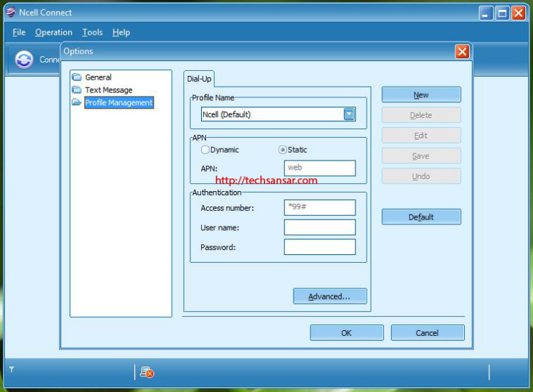Click the Edit profile button
This screenshot has width=533, height=392.
[x=421, y=136]
